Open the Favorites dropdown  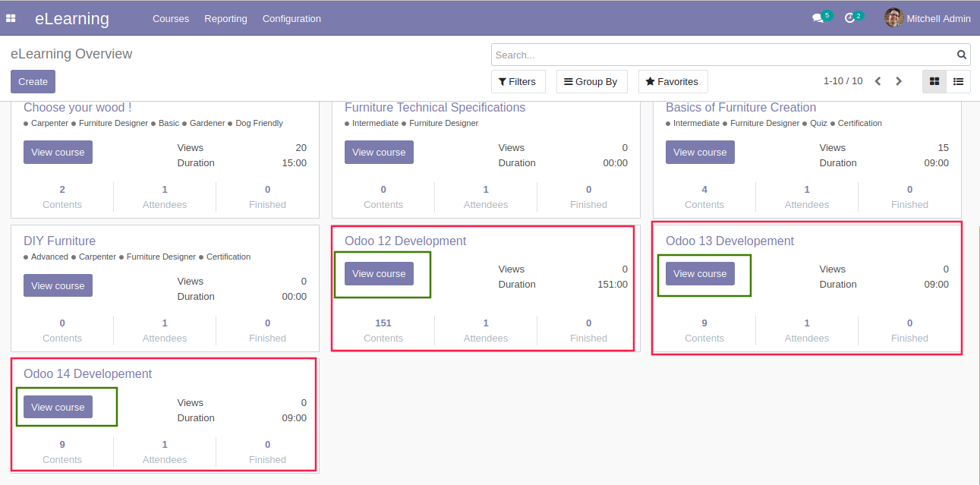click(673, 81)
